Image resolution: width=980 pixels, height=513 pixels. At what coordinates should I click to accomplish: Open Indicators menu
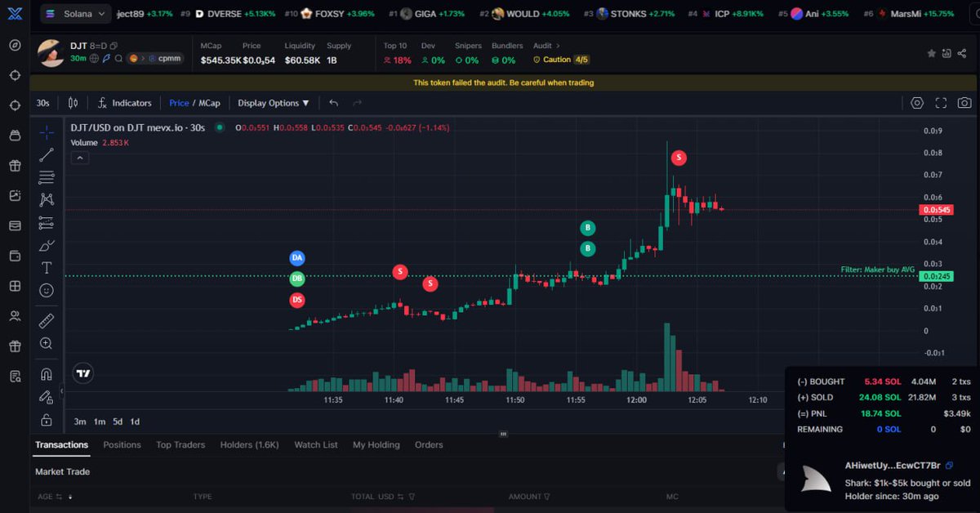(124, 103)
